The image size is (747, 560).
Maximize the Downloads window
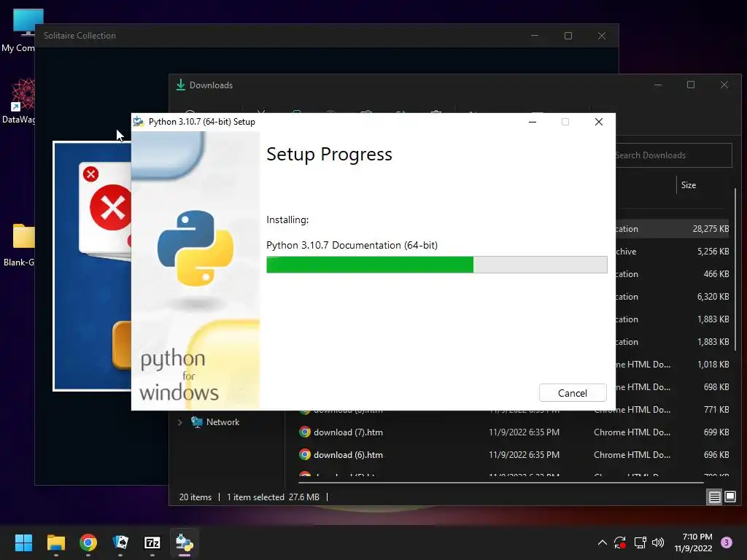pyautogui.click(x=691, y=85)
